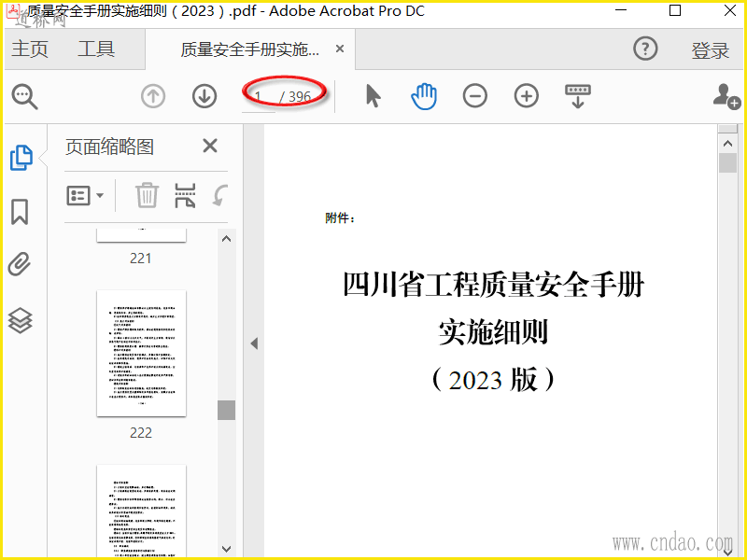
Task: Click the share with others icon
Action: tap(726, 96)
